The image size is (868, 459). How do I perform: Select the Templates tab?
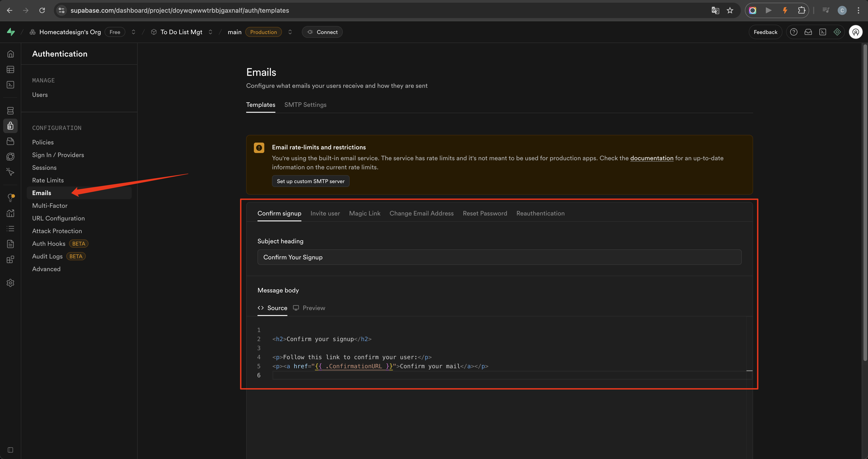click(260, 105)
